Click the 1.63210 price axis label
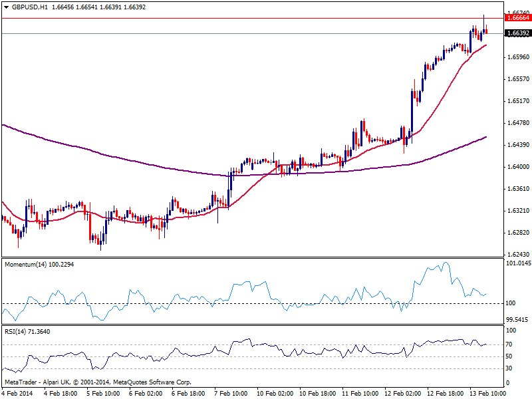The width and height of the screenshot is (532, 399). tap(518, 211)
